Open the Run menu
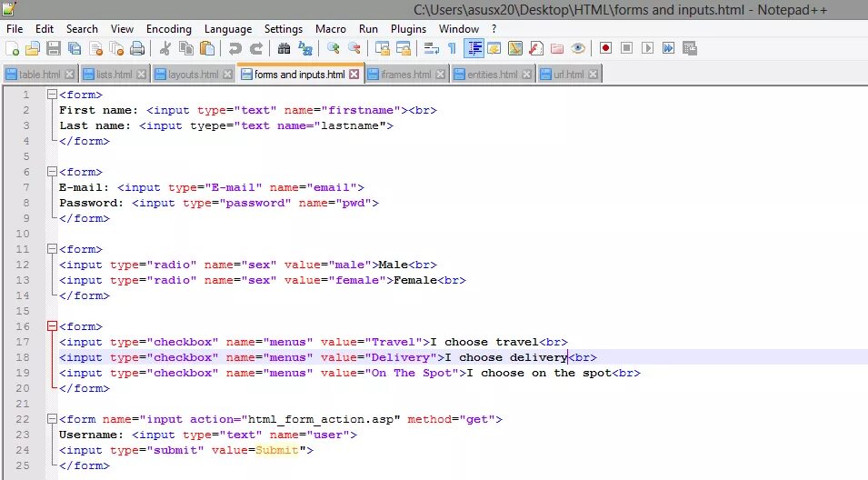Viewport: 868px width, 480px height. click(x=368, y=29)
